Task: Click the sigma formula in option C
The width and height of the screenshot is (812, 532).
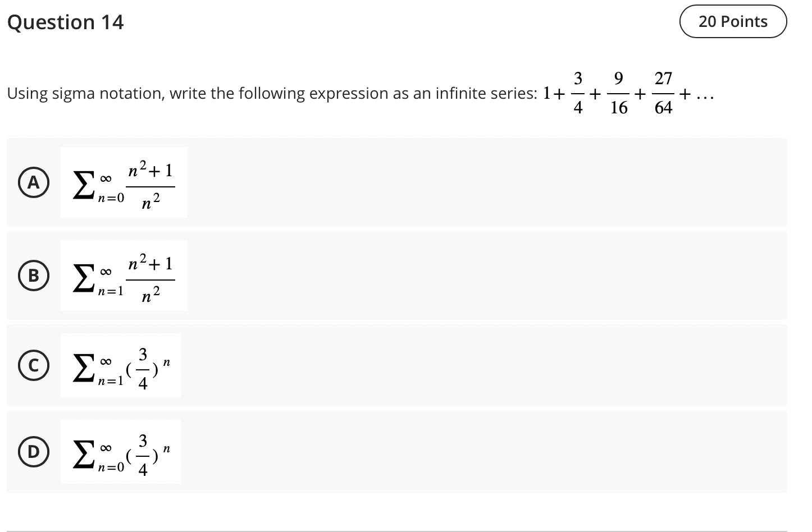Action: coord(121,366)
